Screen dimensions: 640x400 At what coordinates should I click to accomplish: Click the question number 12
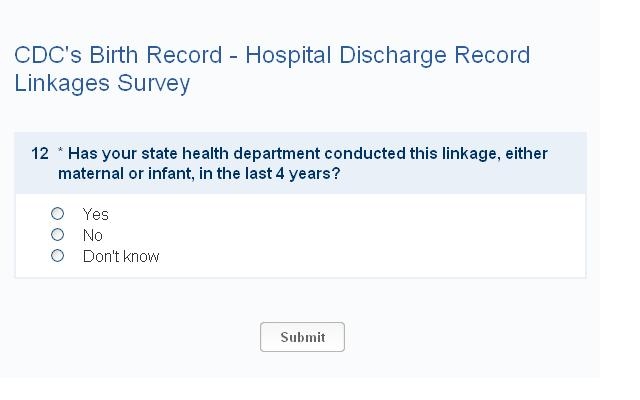pos(40,154)
